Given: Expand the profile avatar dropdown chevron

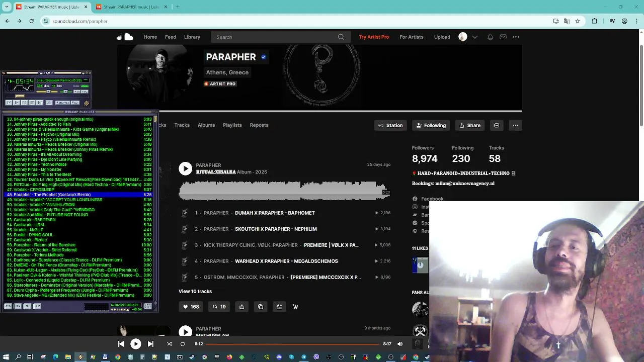Looking at the screenshot, I should (474, 37).
